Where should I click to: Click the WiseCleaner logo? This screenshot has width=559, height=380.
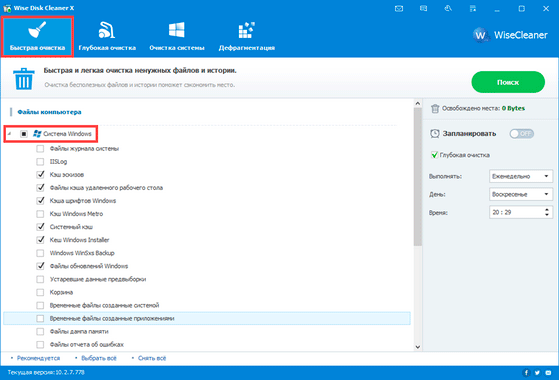tap(510, 35)
